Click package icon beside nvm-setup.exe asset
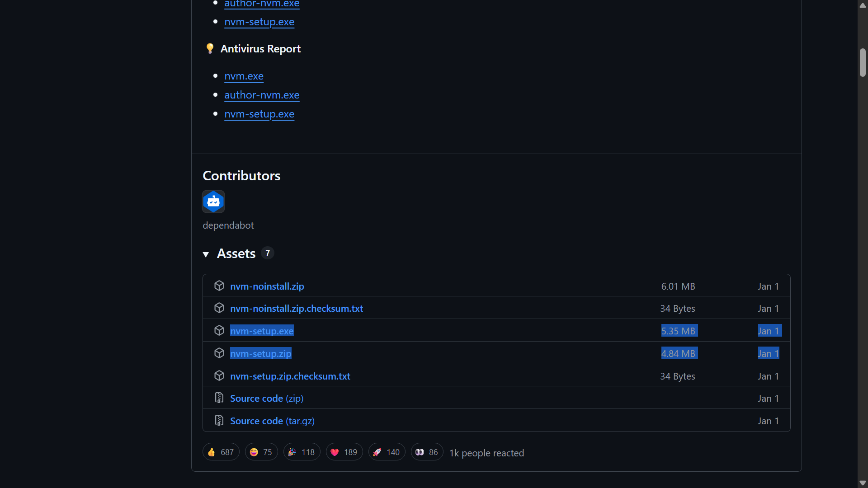 (219, 331)
